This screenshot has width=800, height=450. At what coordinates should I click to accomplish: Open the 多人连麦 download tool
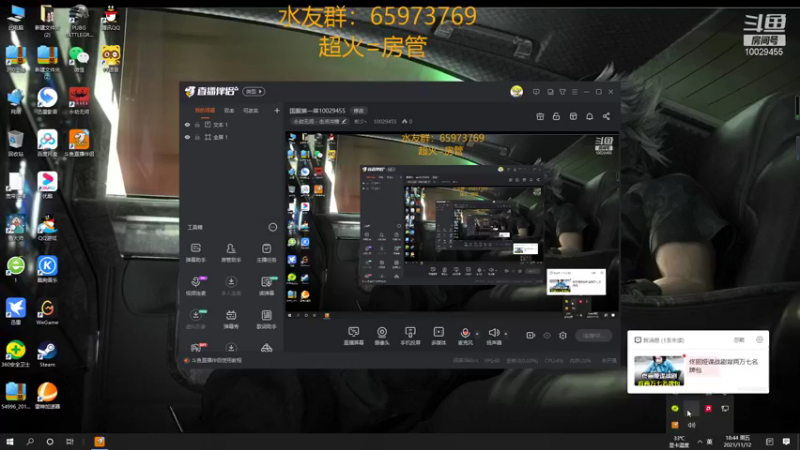click(x=231, y=286)
